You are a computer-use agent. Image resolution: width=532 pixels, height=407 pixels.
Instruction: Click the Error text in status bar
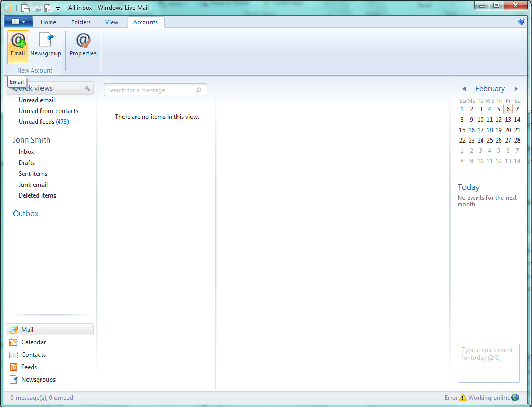click(451, 398)
